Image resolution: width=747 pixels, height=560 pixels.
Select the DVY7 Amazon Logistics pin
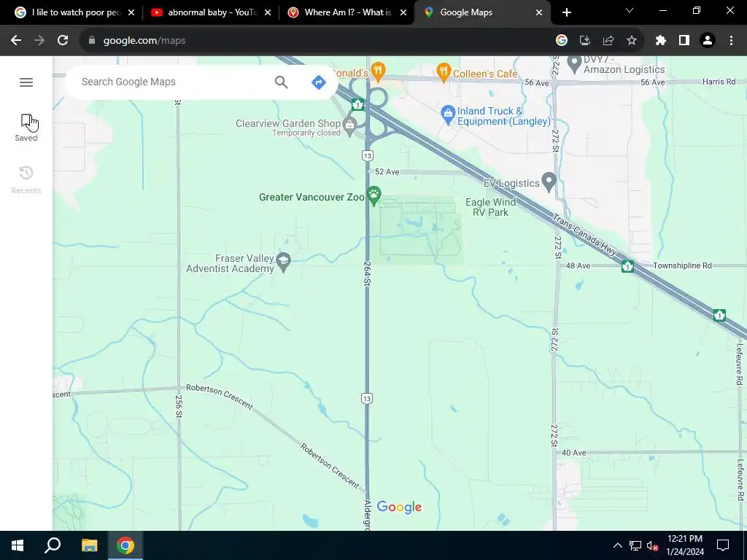tap(574, 64)
